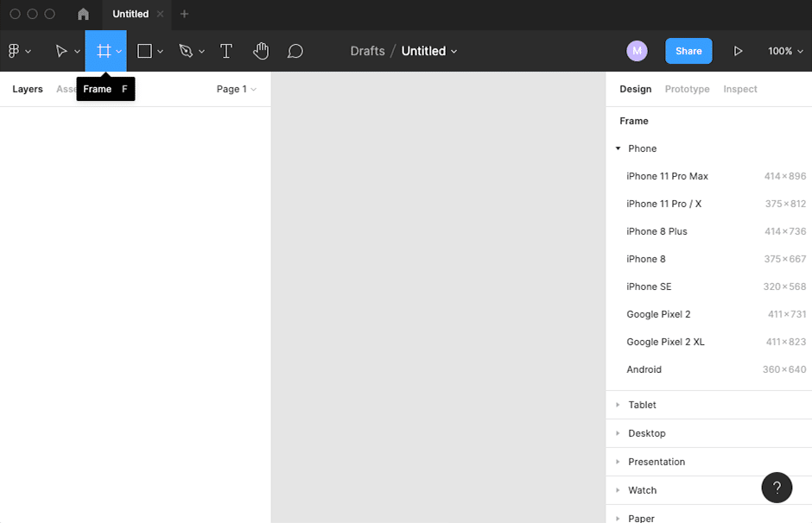Screen dimensions: 812x523
Task: Open Move tool options chevron
Action: tap(77, 51)
